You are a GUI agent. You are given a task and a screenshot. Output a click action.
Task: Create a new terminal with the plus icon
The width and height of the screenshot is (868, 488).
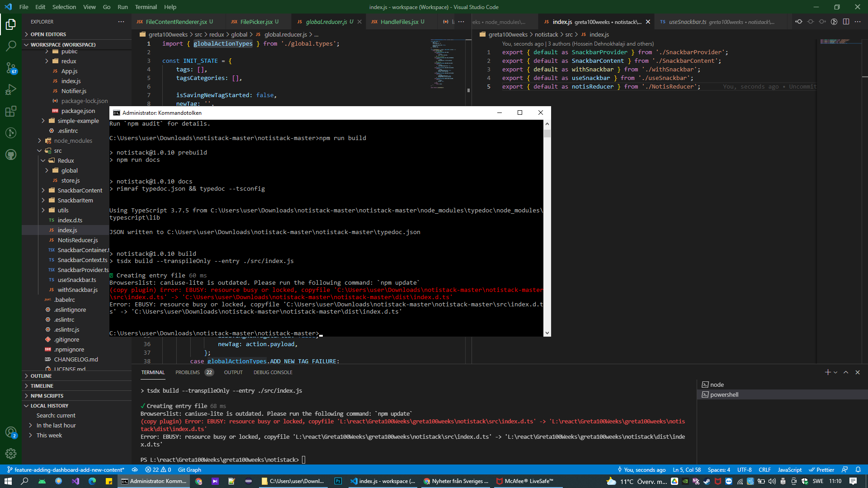827,372
